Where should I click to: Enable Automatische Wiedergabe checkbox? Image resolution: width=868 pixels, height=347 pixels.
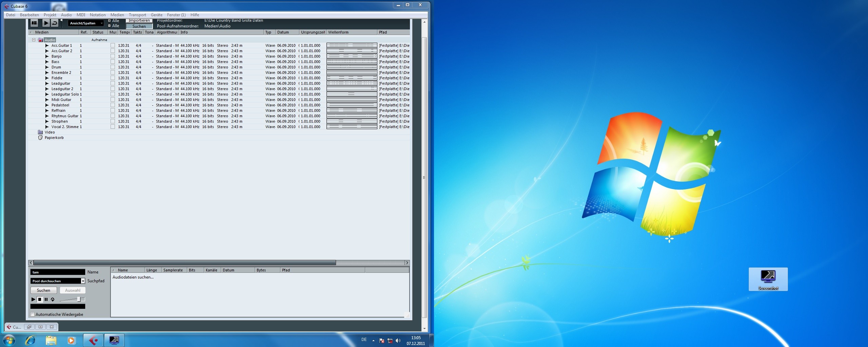33,314
